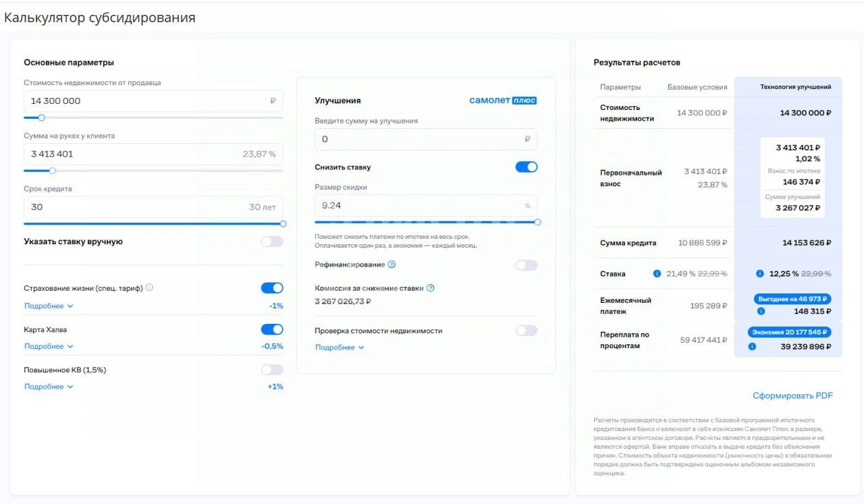This screenshot has height=504, width=864.
Task: Click info icon next to Страхование жизни
Action: click(149, 287)
